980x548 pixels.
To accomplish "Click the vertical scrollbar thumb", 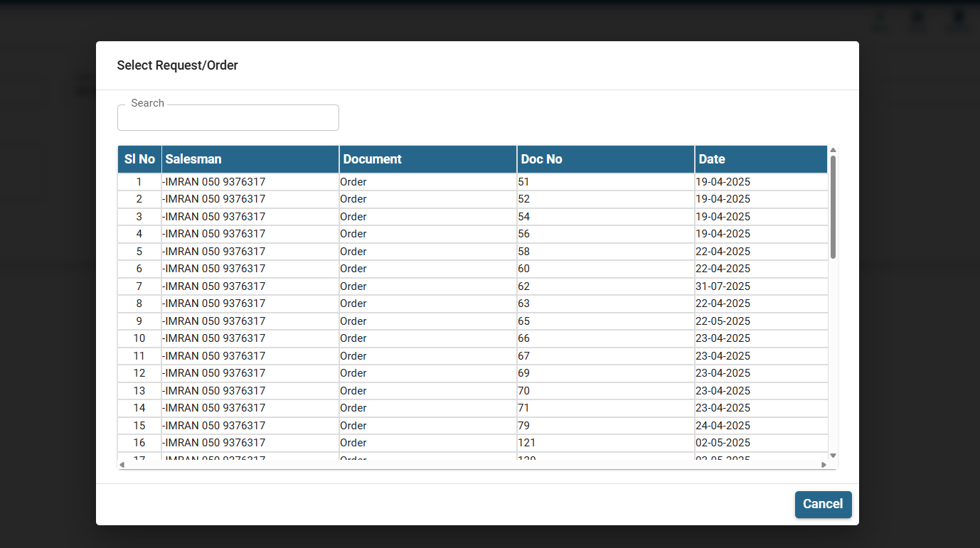I will 833,206.
